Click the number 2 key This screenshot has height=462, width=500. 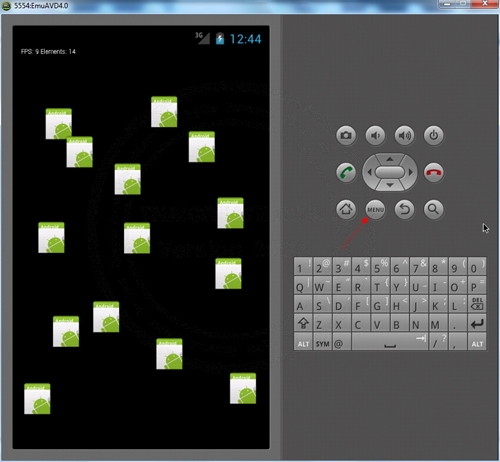pyautogui.click(x=322, y=266)
